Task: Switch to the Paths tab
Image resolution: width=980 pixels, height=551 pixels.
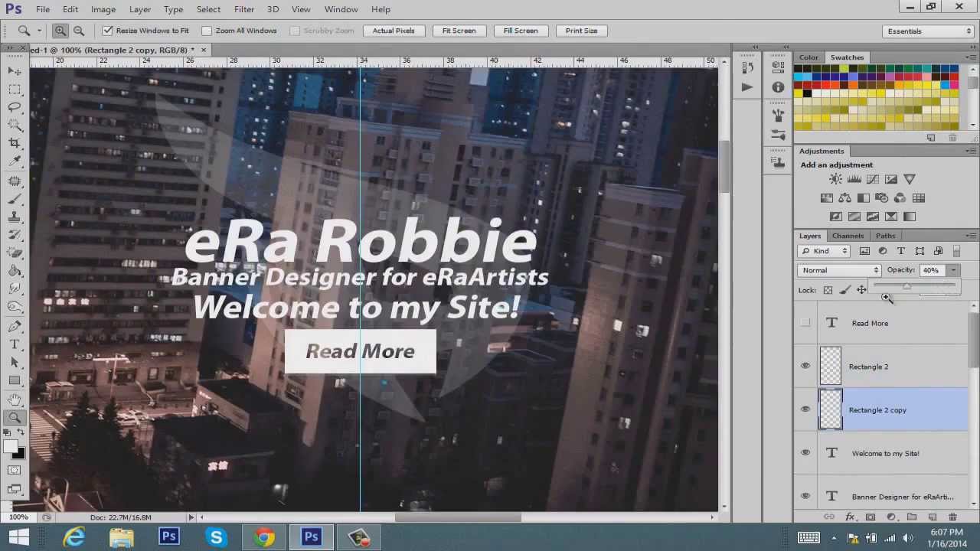Action: (885, 236)
